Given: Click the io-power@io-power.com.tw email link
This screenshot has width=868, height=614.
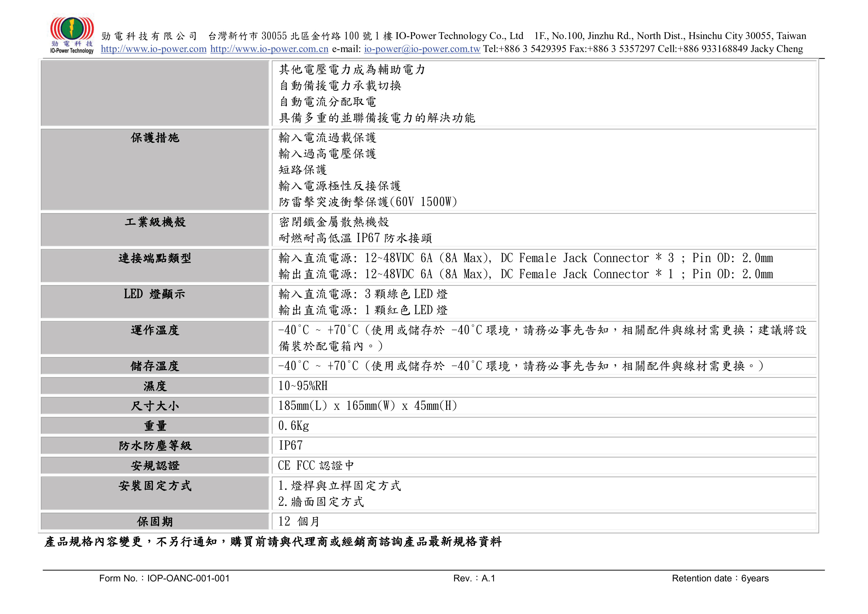Looking at the screenshot, I should tap(422, 49).
